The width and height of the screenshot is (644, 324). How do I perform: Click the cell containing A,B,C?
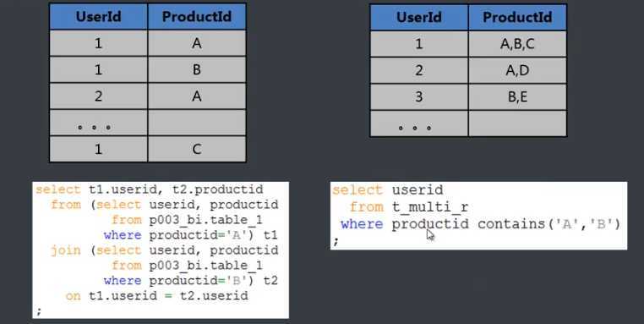click(517, 44)
